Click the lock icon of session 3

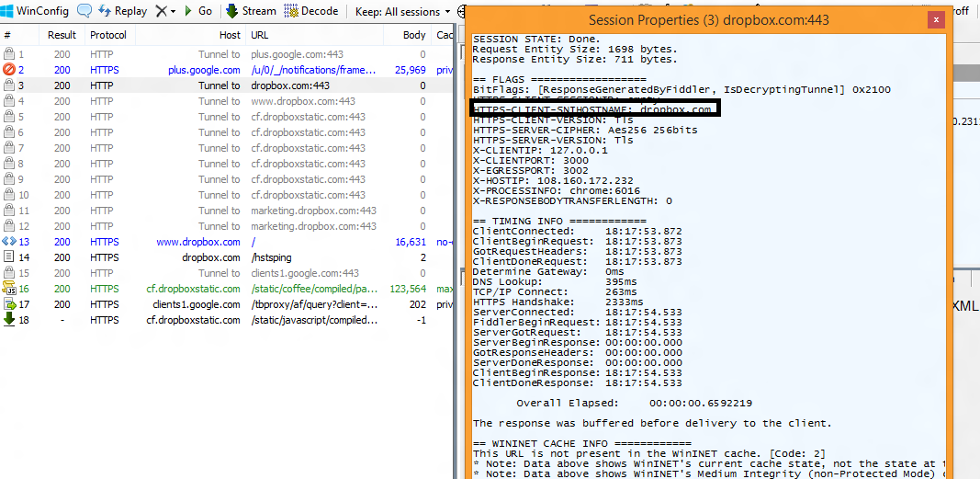(8, 86)
